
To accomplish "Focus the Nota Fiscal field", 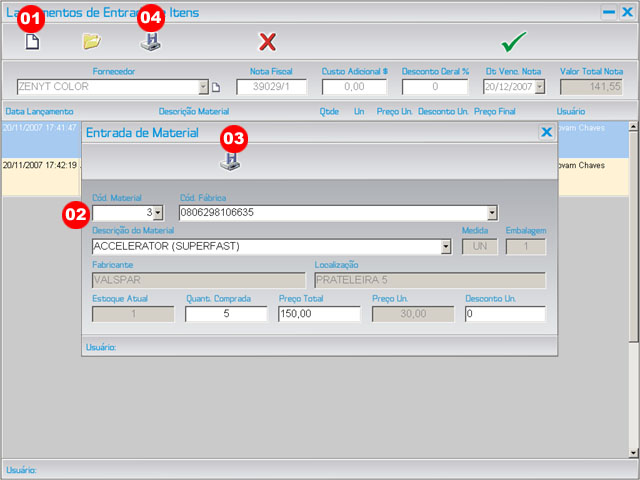I will pyautogui.click(x=271, y=87).
